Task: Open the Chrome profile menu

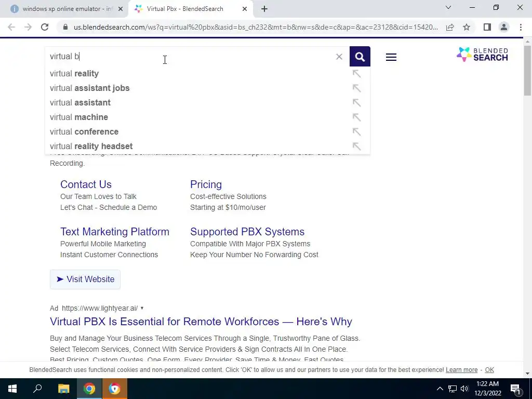Action: pyautogui.click(x=504, y=27)
